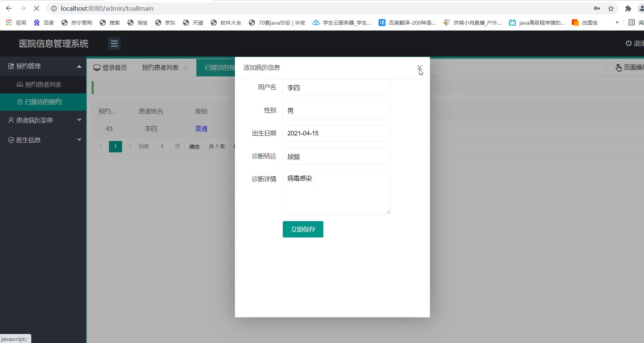Screen dimensions: 644x343
Task: Click the 出生日期 date field
Action: pos(337,133)
